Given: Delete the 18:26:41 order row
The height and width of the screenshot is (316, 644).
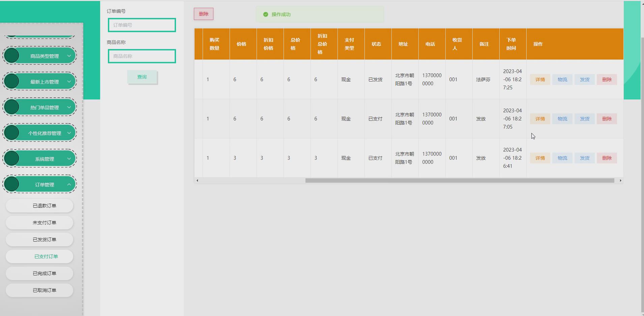Looking at the screenshot, I should coord(607,158).
